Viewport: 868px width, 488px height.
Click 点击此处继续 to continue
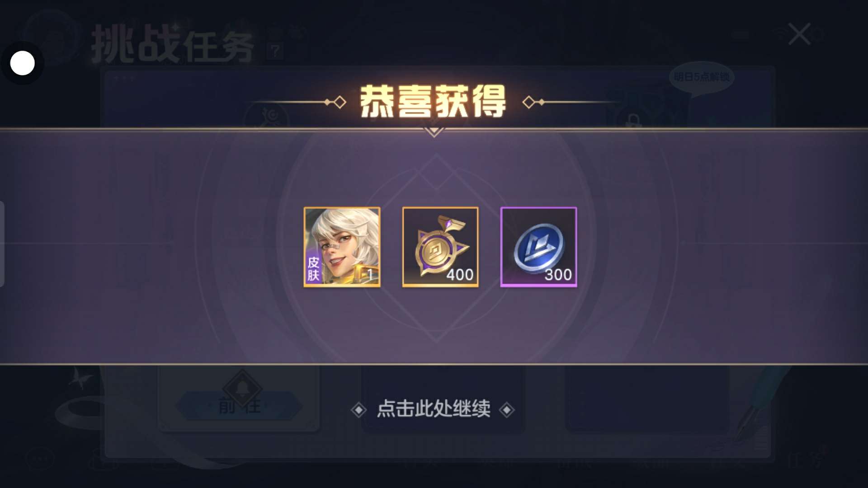[x=434, y=409]
